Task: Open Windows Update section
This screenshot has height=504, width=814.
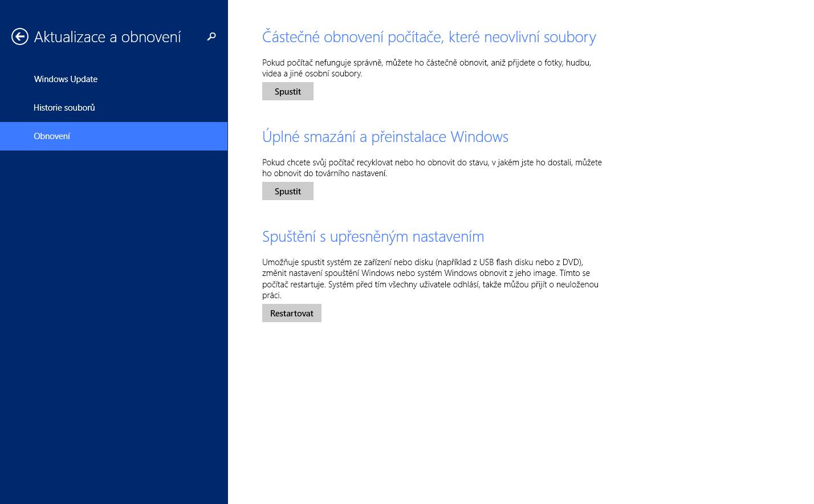Action: click(113, 79)
